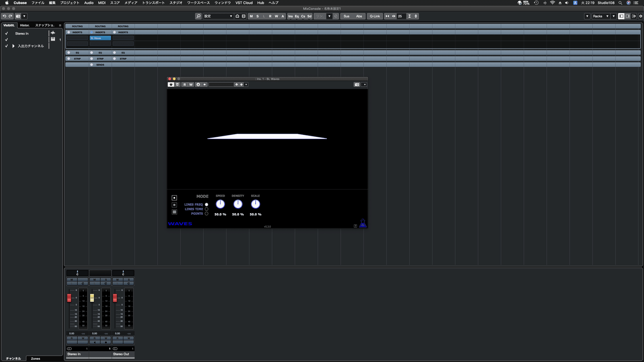Open the dropdown next to snapshot camera

coord(24,16)
